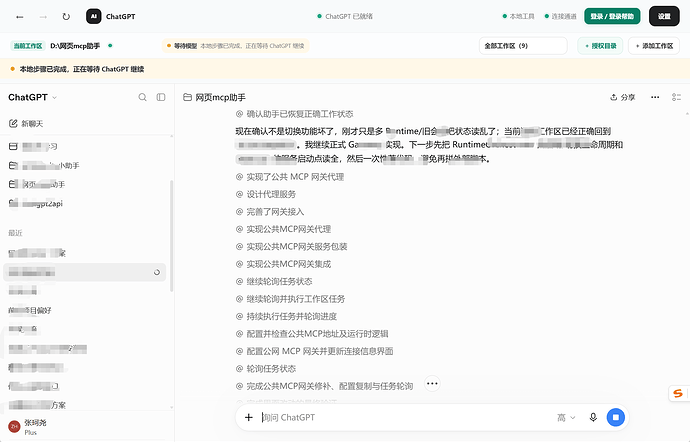Viewport: 690px width, 442px height.
Task: Click step 继续轮询并执行工作区任务
Action: click(290, 299)
